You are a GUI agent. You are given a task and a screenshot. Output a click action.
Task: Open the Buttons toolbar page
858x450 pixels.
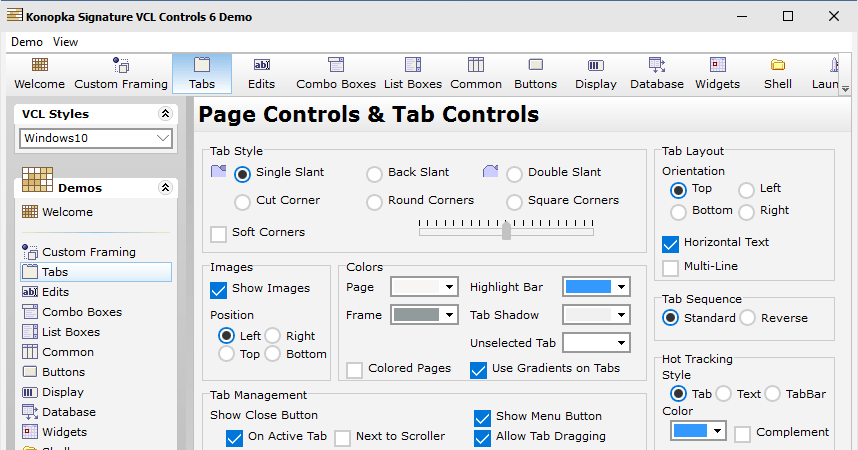[536, 74]
